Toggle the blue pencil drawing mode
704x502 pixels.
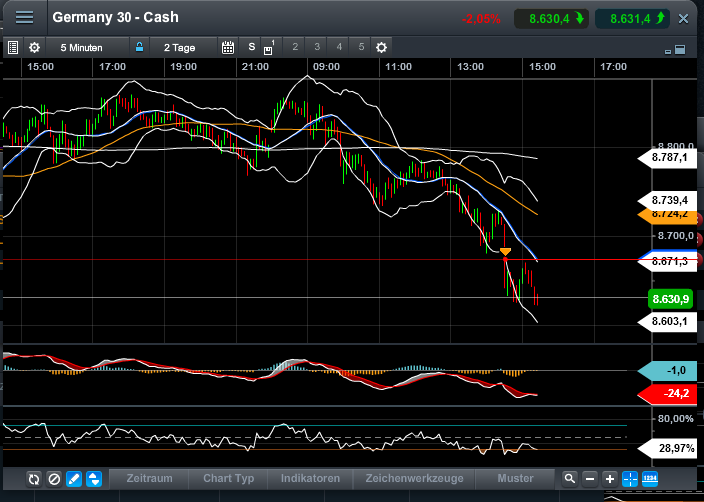74,479
